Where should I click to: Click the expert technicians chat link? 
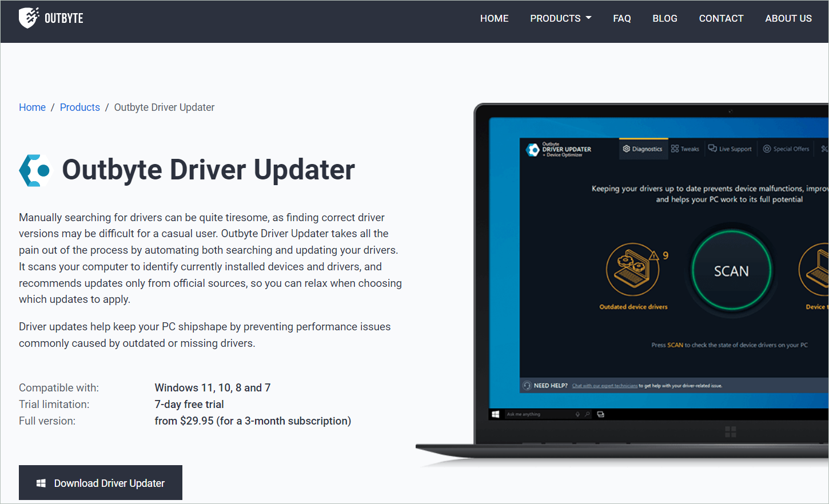[604, 386]
